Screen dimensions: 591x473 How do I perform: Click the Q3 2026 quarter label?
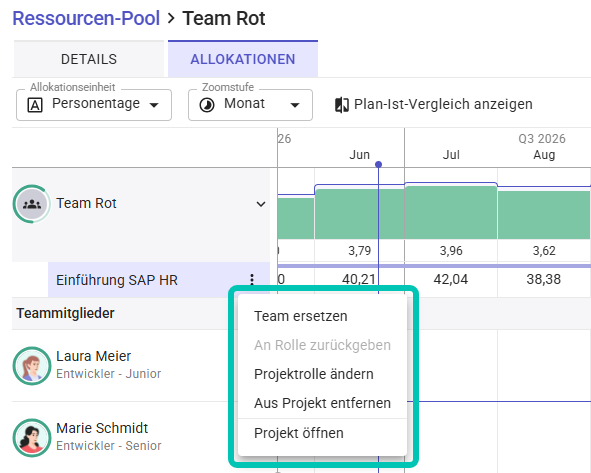[542, 139]
